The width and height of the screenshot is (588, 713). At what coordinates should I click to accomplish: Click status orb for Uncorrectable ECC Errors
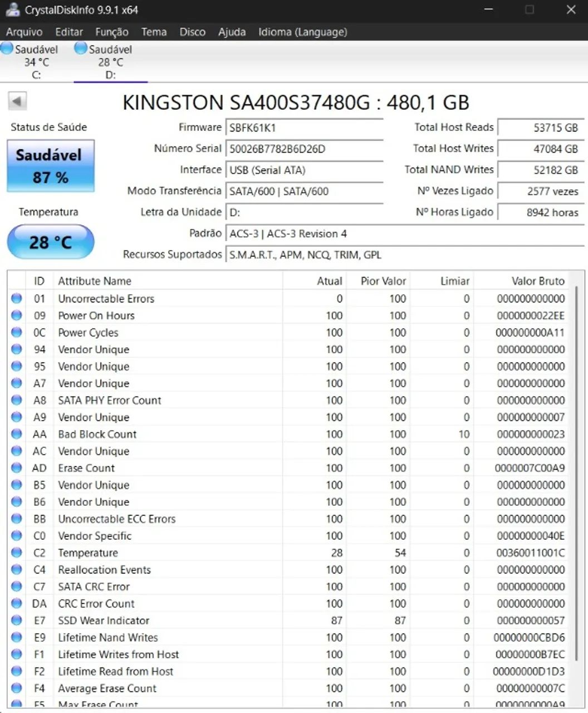[17, 519]
